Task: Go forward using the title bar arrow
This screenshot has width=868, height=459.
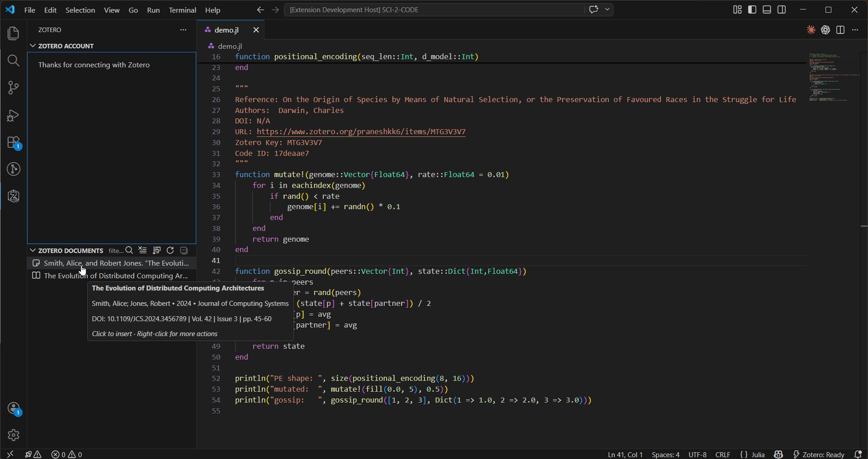Action: 275,9
